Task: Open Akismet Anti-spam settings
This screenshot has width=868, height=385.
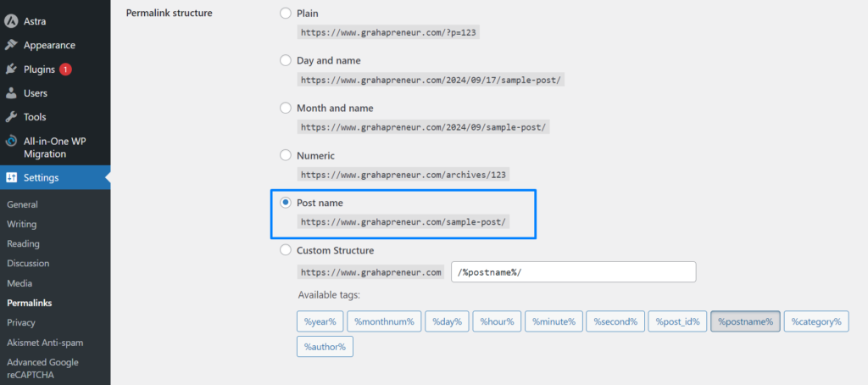Action: tap(46, 343)
